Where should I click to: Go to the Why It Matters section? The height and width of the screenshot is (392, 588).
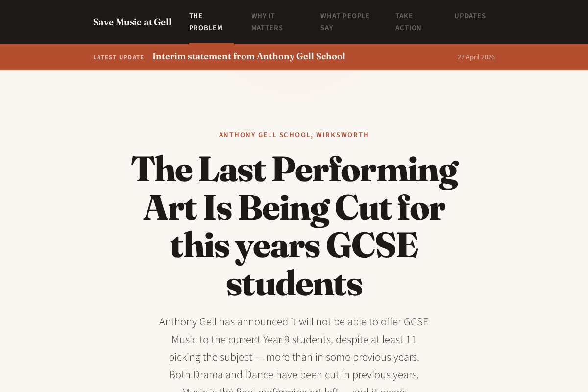tap(267, 22)
